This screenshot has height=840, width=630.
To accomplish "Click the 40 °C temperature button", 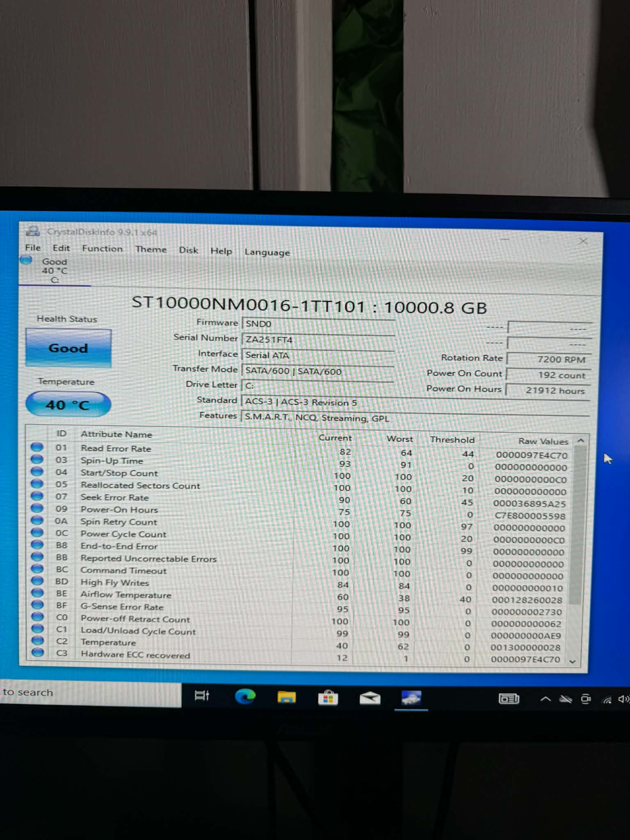I will click(68, 404).
